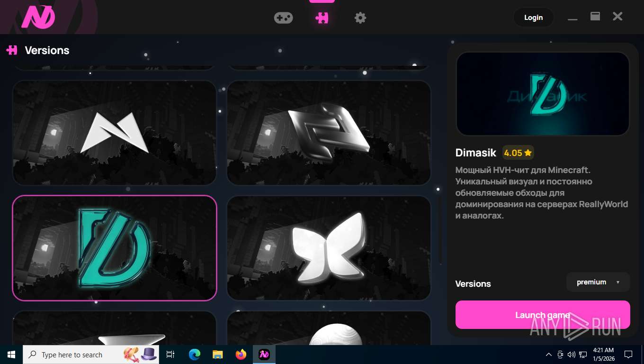Open the network status tray icon
The image size is (644, 364).
pyautogui.click(x=583, y=355)
